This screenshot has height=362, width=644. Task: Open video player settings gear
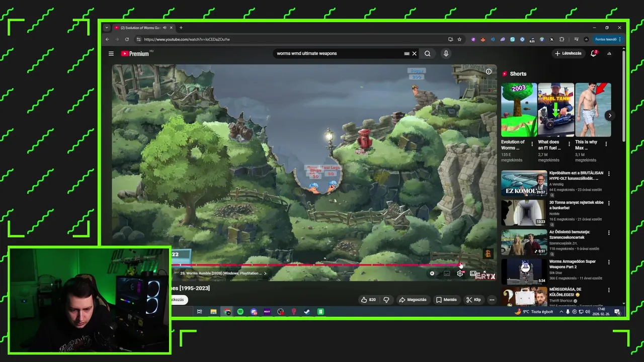click(460, 274)
